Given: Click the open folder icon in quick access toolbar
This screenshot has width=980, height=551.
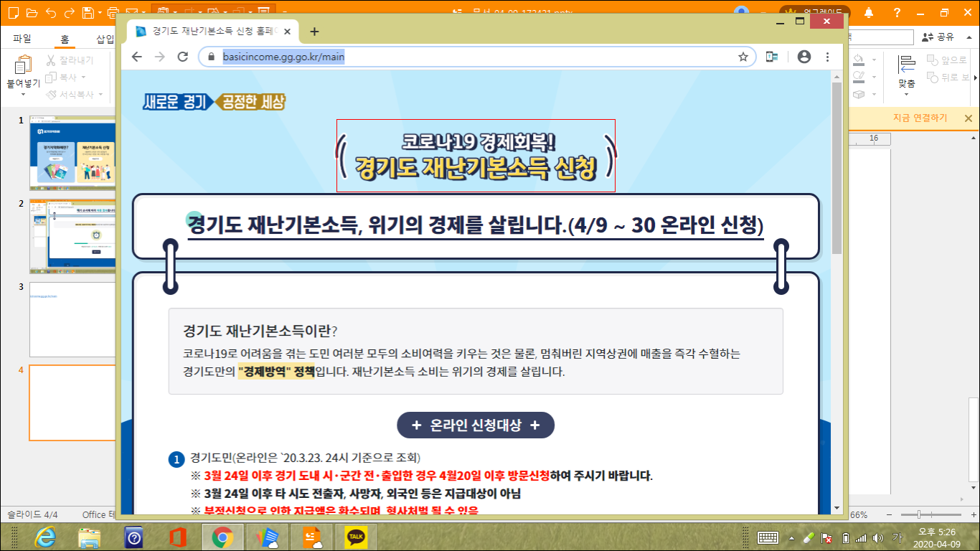Looking at the screenshot, I should (31, 12).
